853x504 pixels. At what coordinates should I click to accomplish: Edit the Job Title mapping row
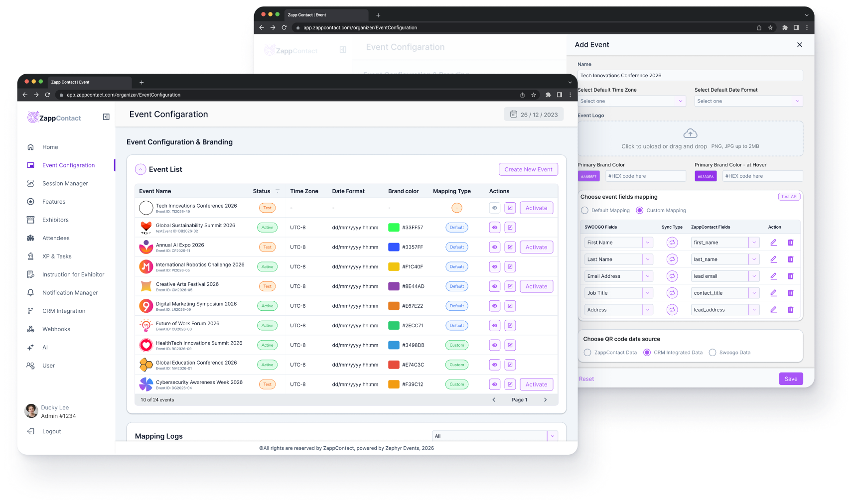[x=773, y=293]
